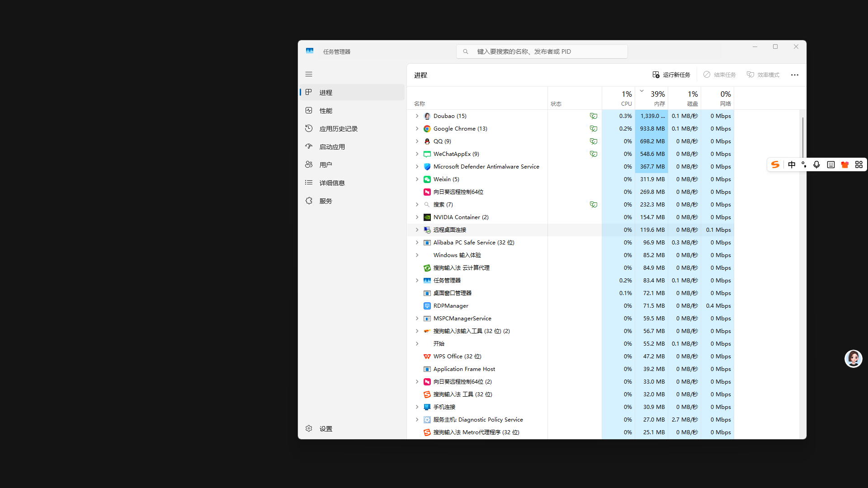The width and height of the screenshot is (868, 488).
Task: Click efficiency mode leaf icon for Doubao
Action: click(594, 116)
